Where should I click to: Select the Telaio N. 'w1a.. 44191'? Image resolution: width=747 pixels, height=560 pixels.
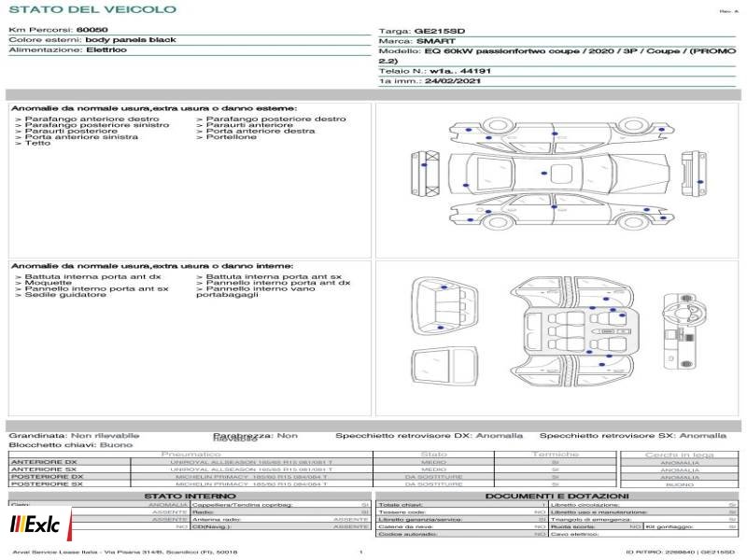pos(460,71)
